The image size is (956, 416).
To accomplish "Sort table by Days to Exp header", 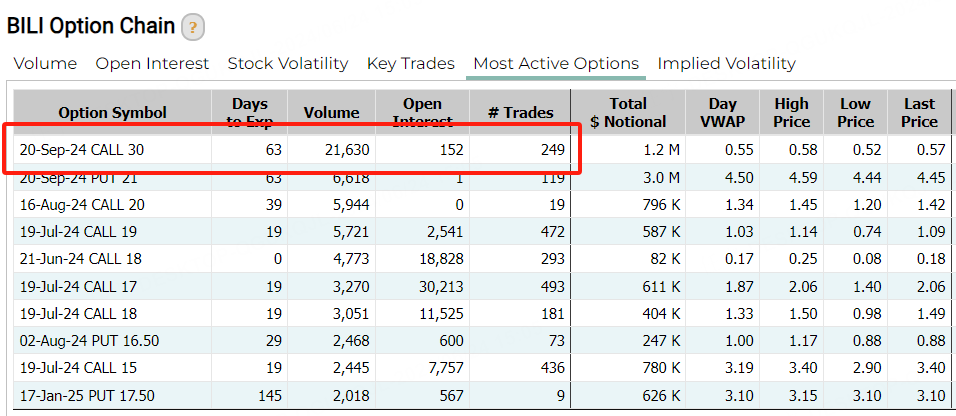I will pos(249,113).
